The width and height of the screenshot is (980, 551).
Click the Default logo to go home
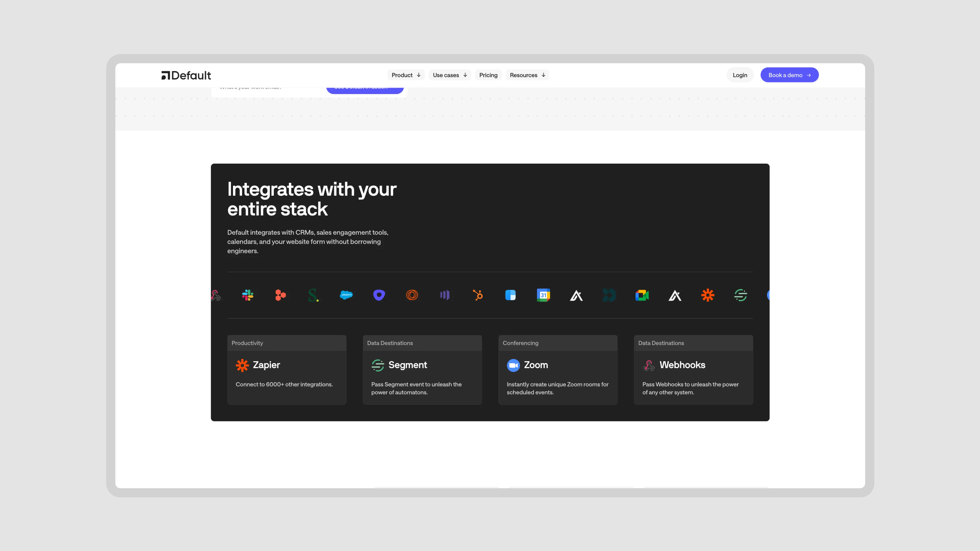click(186, 75)
